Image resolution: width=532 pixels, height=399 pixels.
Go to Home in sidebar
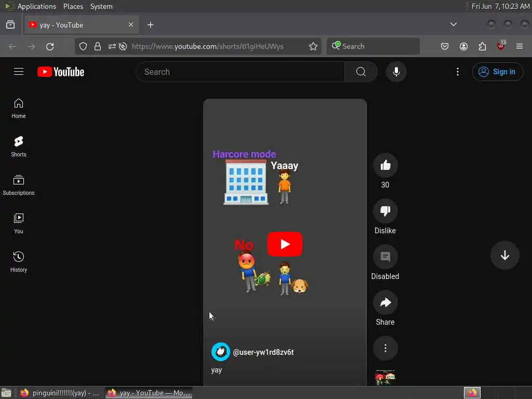(19, 109)
